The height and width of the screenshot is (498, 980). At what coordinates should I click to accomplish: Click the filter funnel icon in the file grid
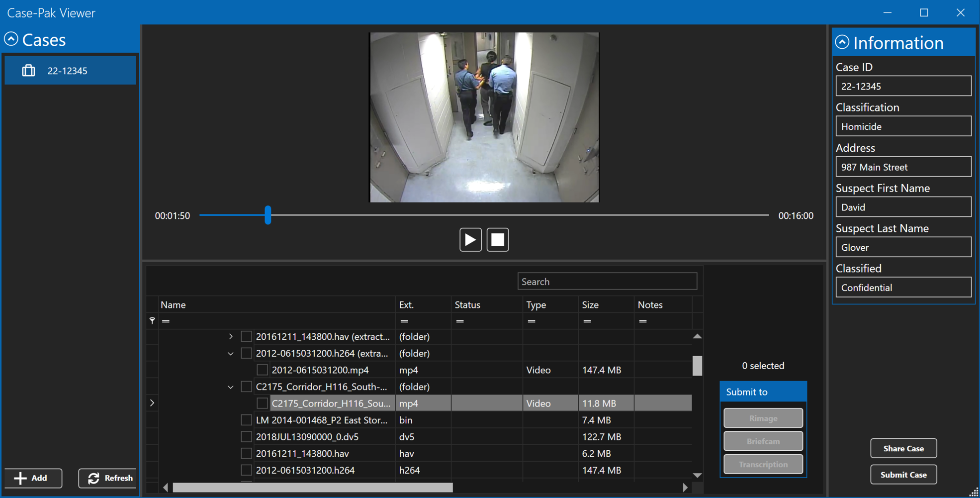[152, 321]
